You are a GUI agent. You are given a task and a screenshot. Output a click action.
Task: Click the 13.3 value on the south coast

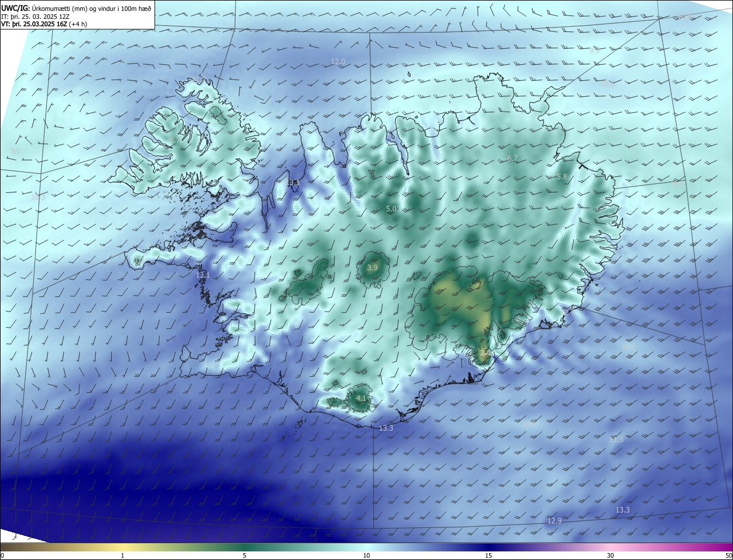[386, 428]
